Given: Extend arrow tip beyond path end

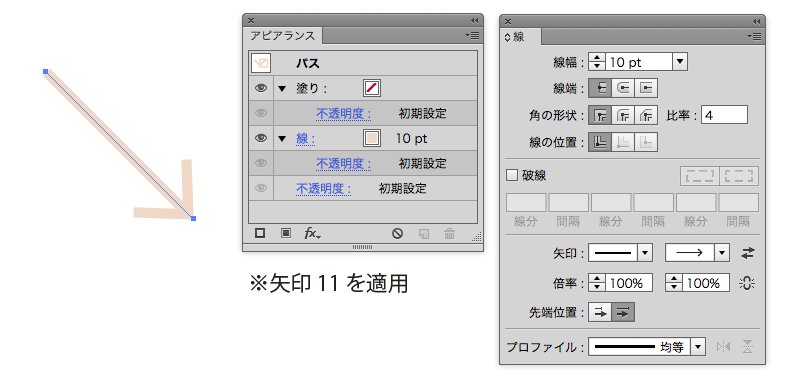Looking at the screenshot, I should coord(601,313).
